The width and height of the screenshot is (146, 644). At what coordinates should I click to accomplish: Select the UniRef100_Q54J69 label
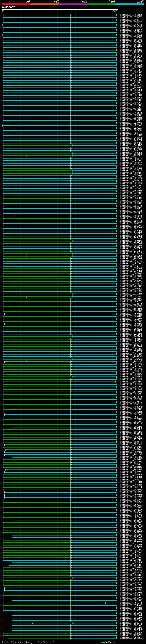tap(131, 605)
